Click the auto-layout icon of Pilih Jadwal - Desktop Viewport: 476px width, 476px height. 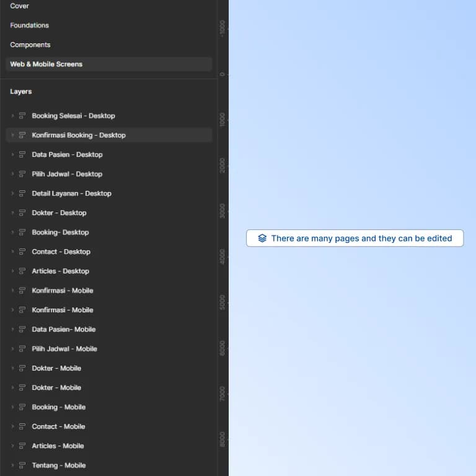pyautogui.click(x=22, y=174)
